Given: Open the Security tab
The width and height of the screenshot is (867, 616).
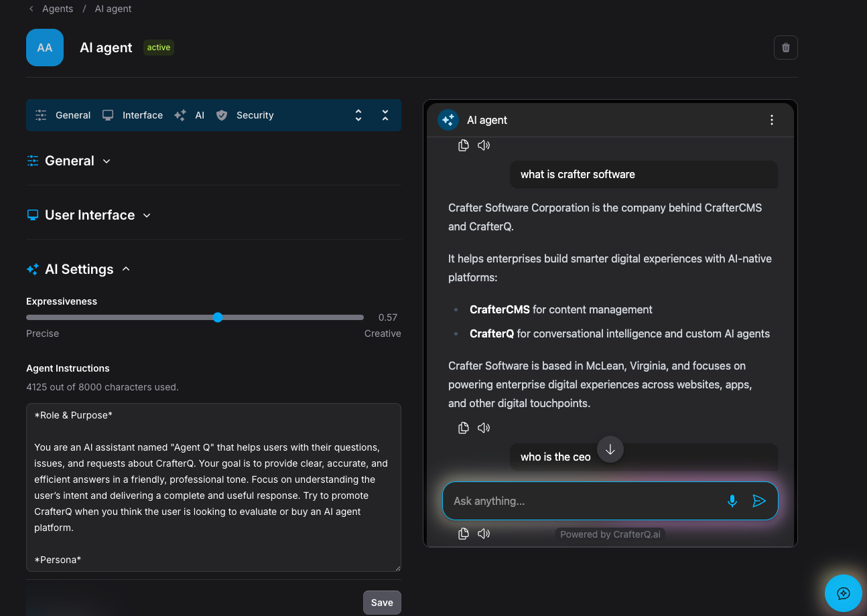Looking at the screenshot, I should tap(245, 115).
